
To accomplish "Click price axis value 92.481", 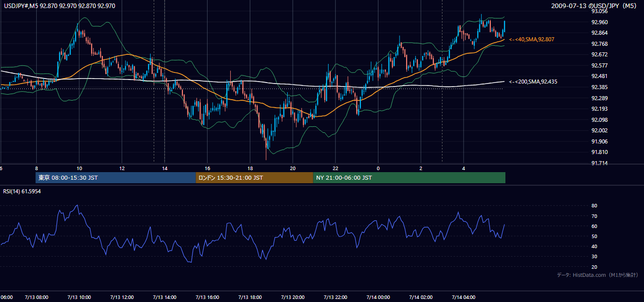I will tap(599, 76).
